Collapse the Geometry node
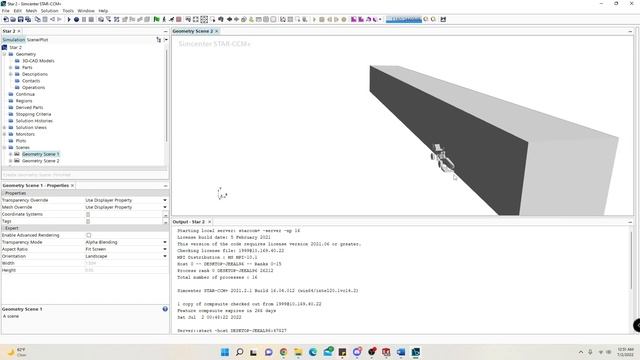640x360 pixels. (x=4, y=54)
